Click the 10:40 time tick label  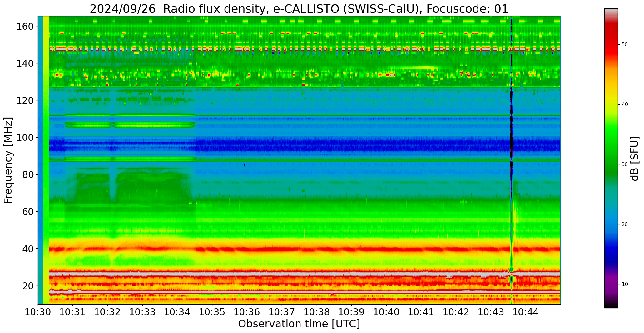point(386,312)
